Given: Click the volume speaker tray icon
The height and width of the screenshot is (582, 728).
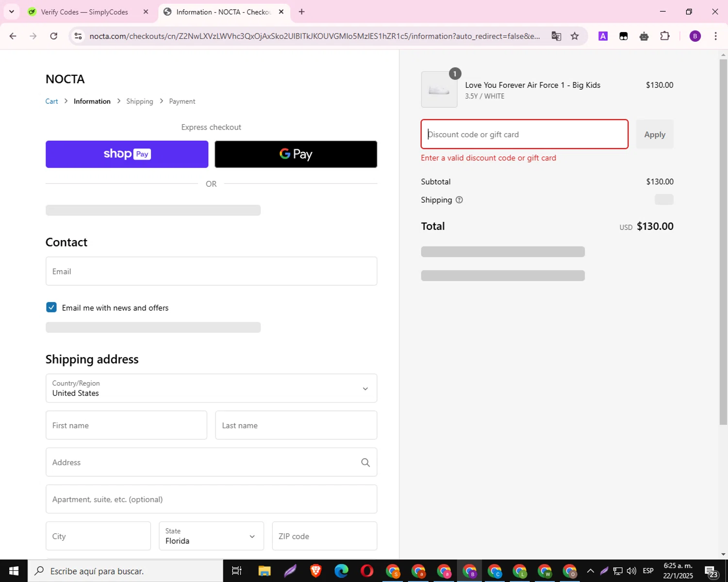Looking at the screenshot, I should tap(631, 571).
